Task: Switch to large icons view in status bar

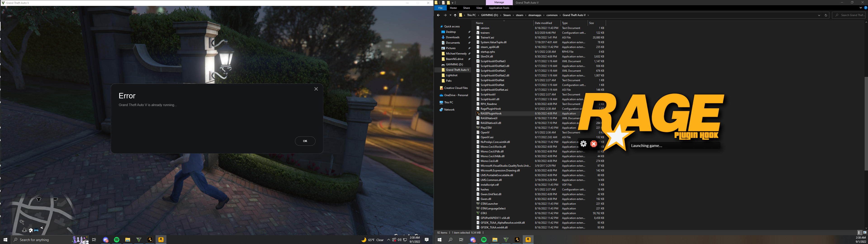Action: (865, 232)
